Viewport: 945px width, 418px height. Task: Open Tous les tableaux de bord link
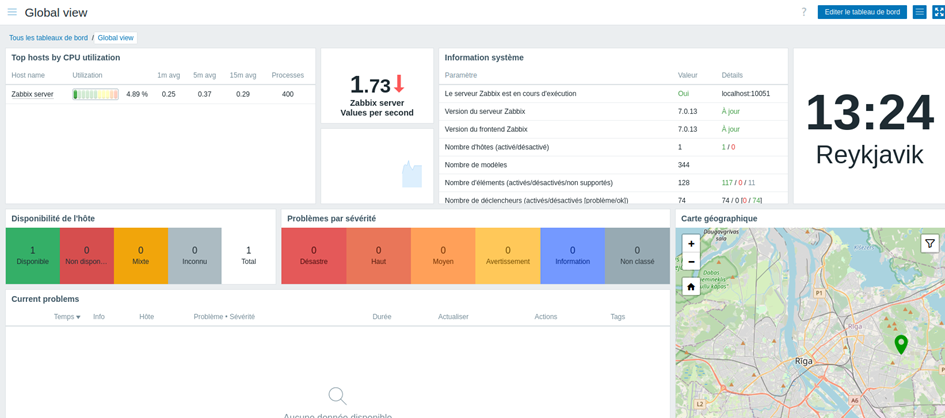48,38
